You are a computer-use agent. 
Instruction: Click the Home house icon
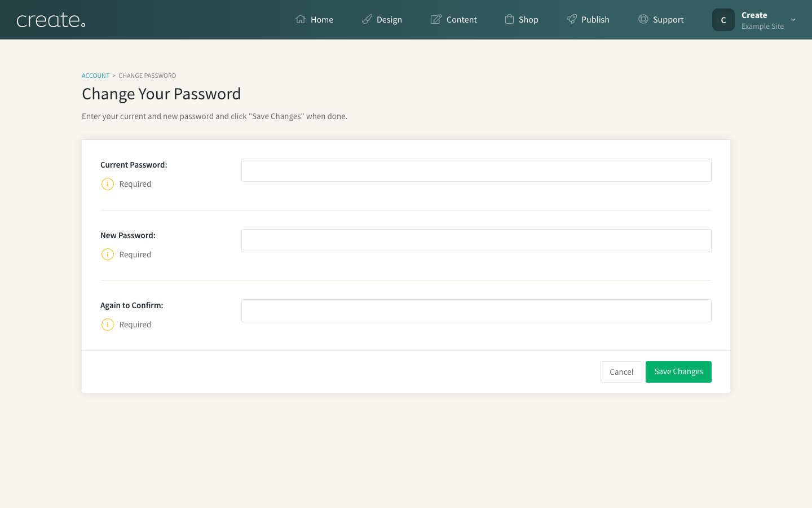pyautogui.click(x=301, y=19)
